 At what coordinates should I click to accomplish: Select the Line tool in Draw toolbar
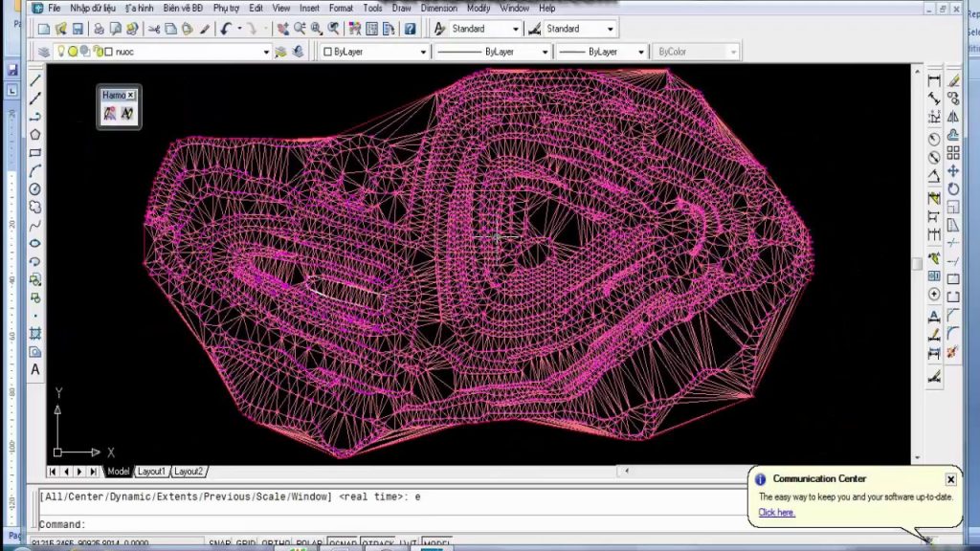[x=35, y=80]
